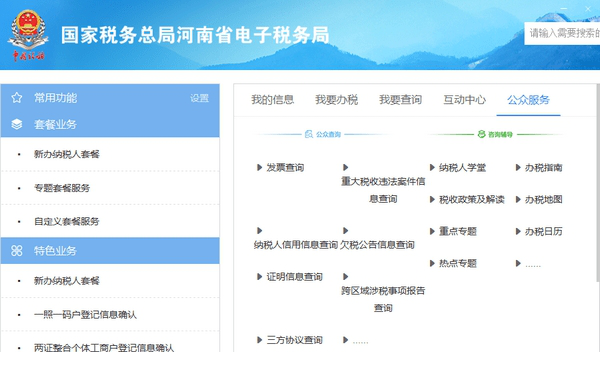This screenshot has width=600, height=366.
Task: Click the triangle arrow before 三方协议查询
Action: (259, 340)
